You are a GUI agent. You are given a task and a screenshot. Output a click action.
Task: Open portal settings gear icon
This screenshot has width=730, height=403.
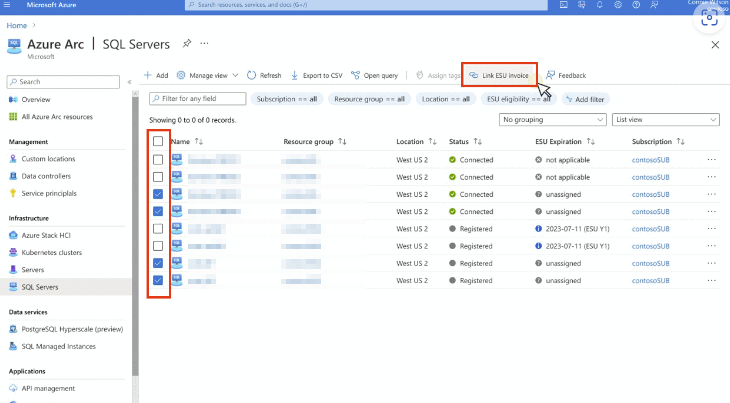point(618,5)
